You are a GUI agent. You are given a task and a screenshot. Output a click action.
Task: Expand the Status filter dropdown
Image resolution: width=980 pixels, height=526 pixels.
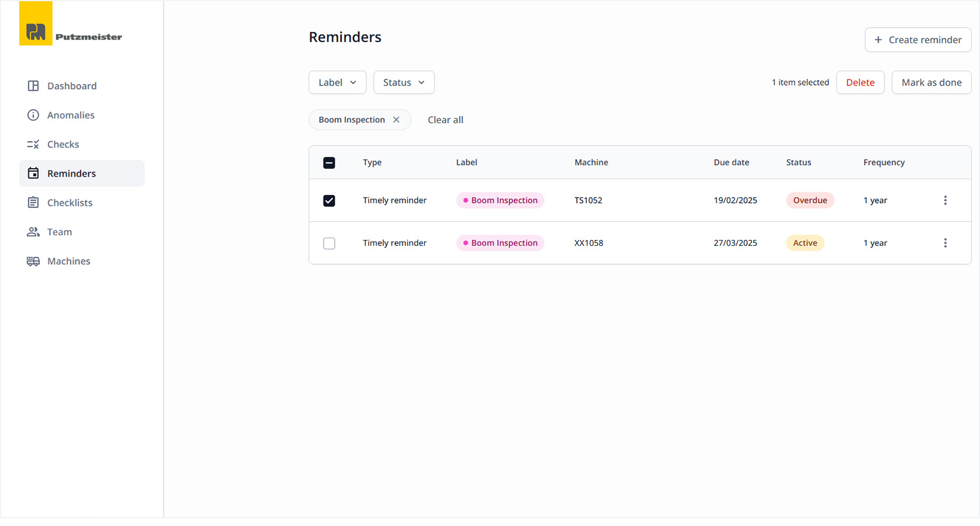tap(404, 83)
